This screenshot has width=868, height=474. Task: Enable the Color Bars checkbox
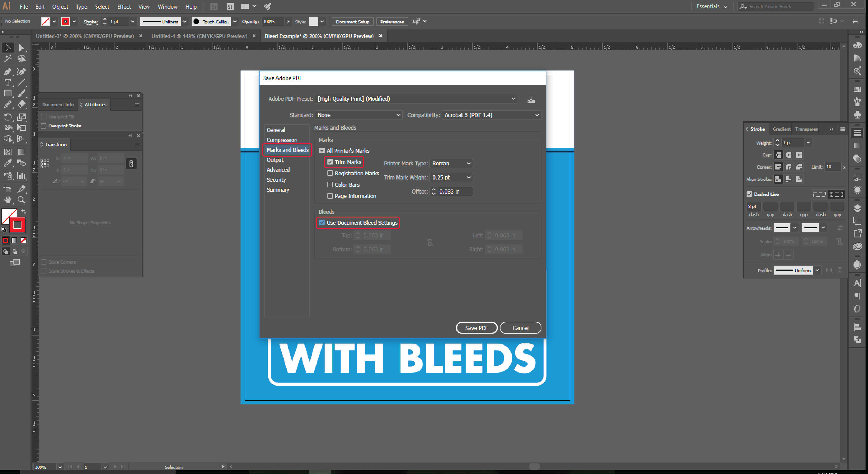point(330,184)
